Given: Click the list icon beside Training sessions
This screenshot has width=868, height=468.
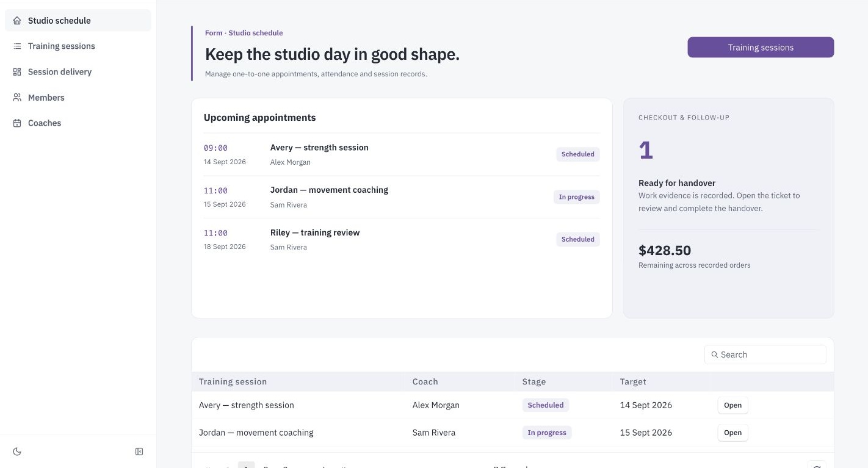Looking at the screenshot, I should point(17,46).
